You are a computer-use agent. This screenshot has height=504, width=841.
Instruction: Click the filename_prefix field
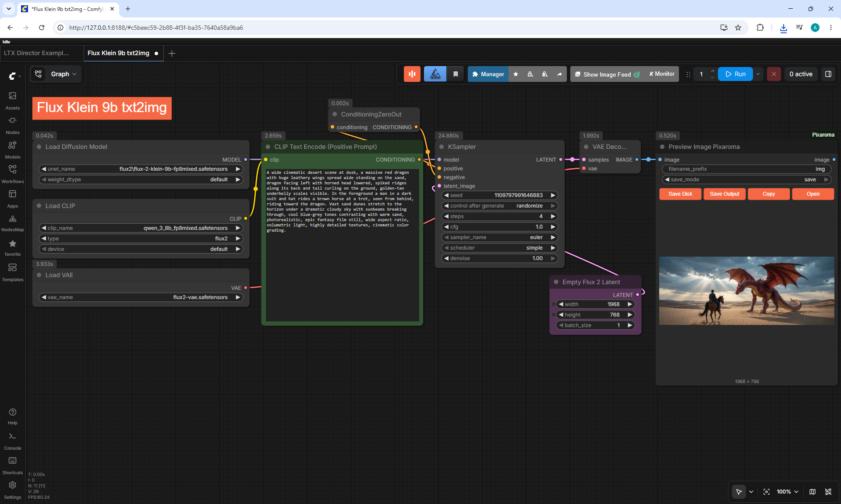pos(746,169)
